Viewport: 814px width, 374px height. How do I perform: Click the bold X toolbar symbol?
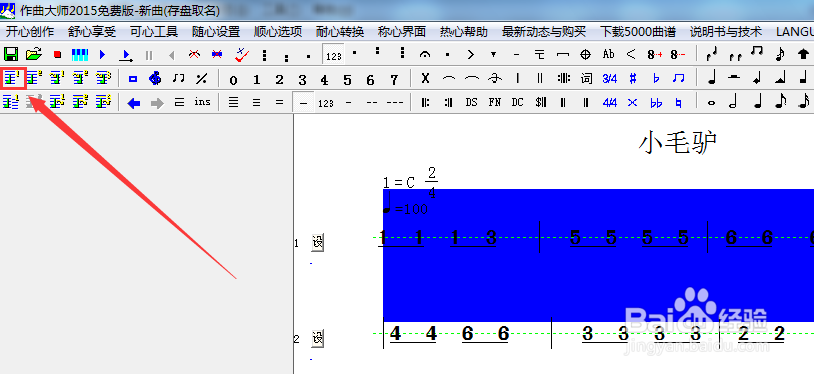[x=425, y=78]
